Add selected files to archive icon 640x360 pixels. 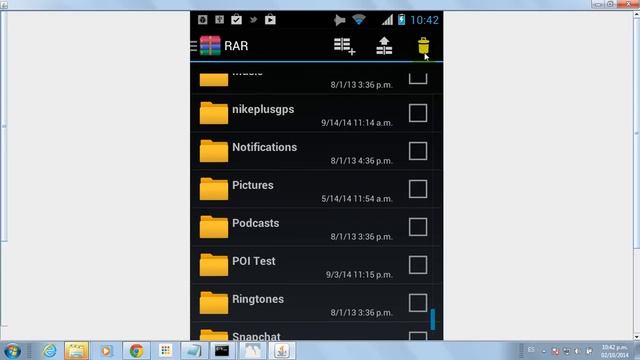pyautogui.click(x=344, y=46)
